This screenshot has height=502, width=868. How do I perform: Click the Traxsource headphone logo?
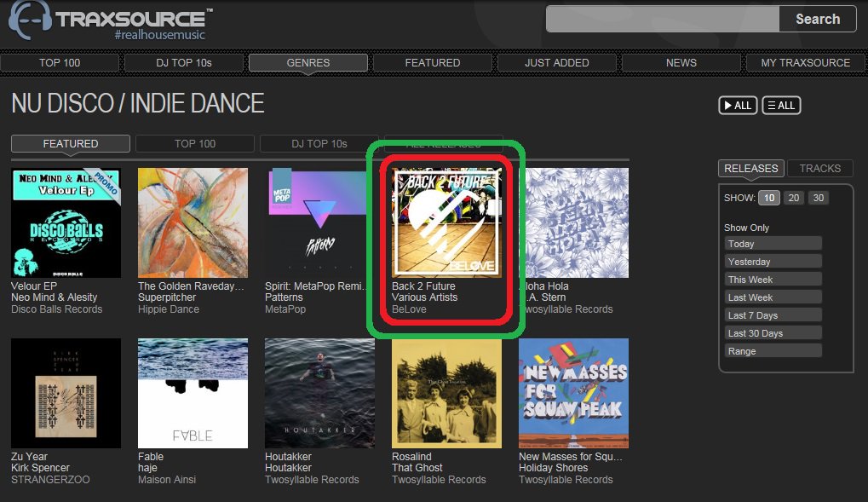[x=31, y=20]
